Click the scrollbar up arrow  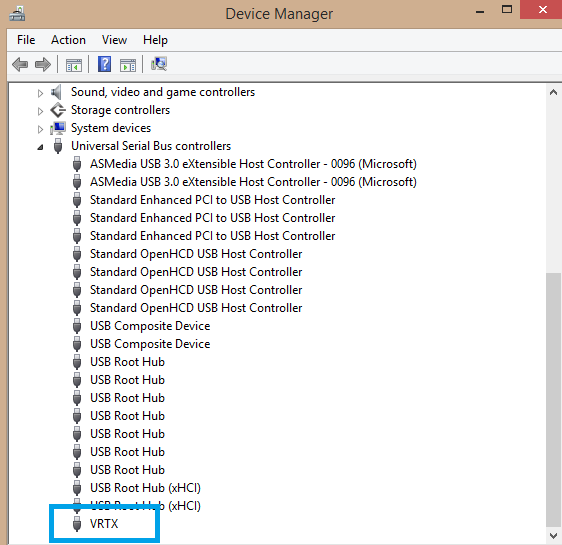pyautogui.click(x=553, y=92)
